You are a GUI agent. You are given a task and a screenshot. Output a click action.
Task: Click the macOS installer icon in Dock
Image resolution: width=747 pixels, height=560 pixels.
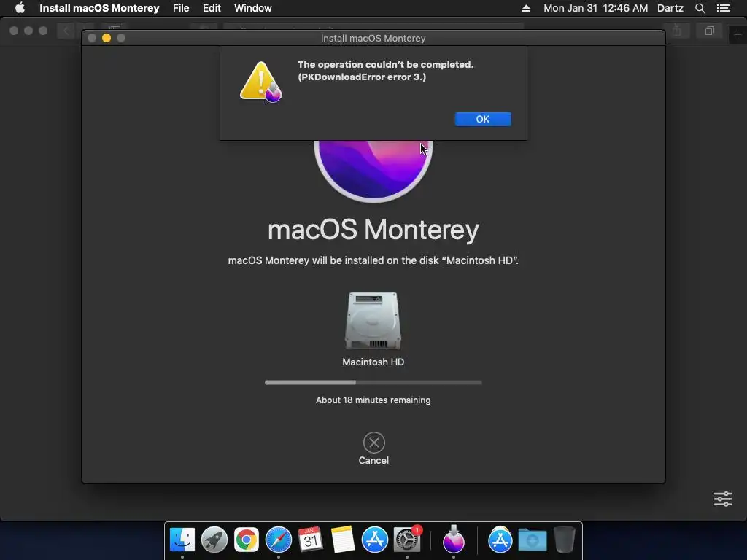(x=454, y=539)
